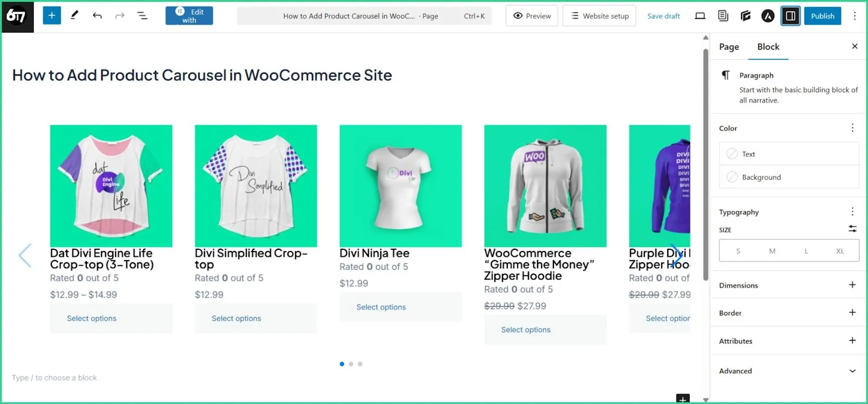
Task: Click the $12.99 – $14.99 price range
Action: [84, 295]
